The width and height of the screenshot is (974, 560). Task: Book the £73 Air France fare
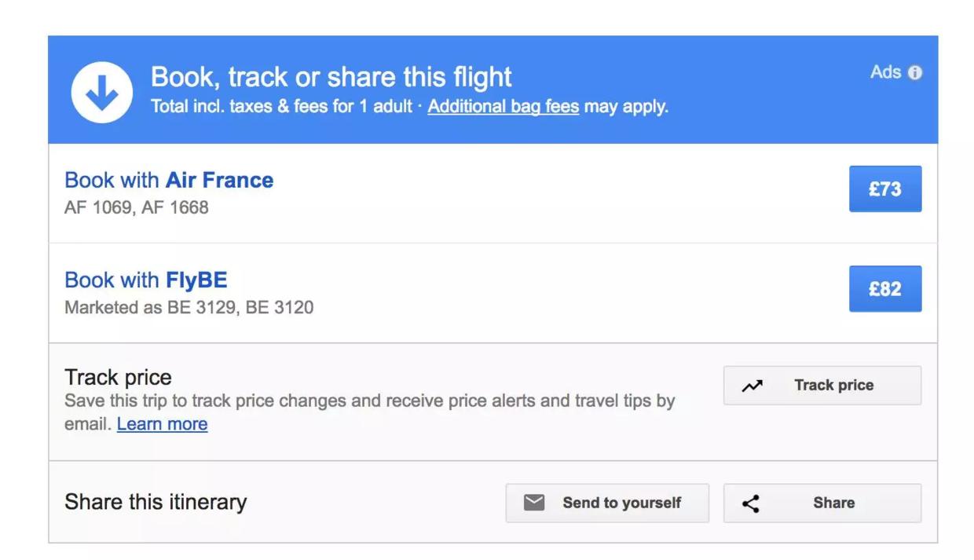884,189
